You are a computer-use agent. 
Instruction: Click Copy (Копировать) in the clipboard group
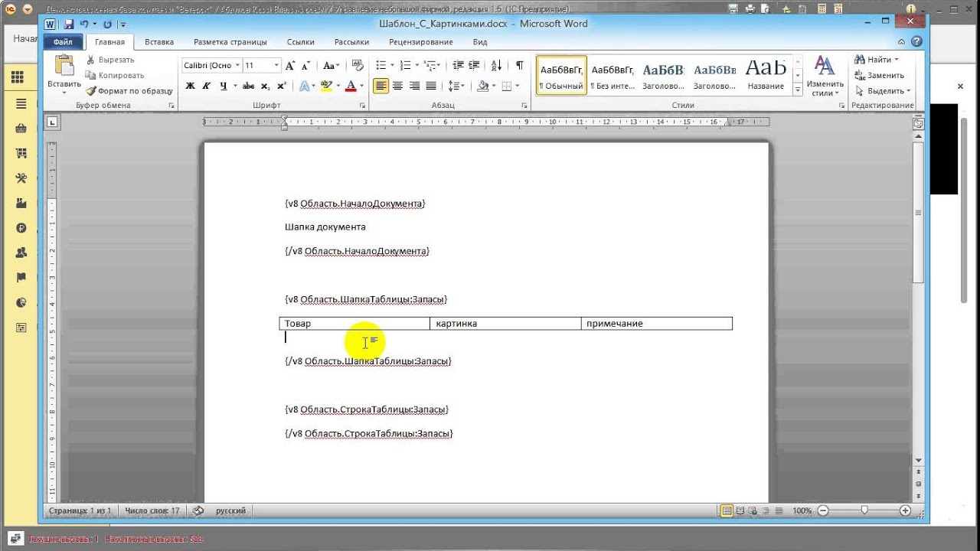(115, 75)
